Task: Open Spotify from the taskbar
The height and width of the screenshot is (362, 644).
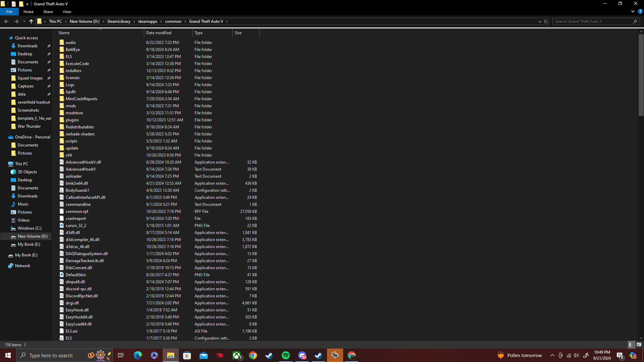Action: [286, 355]
